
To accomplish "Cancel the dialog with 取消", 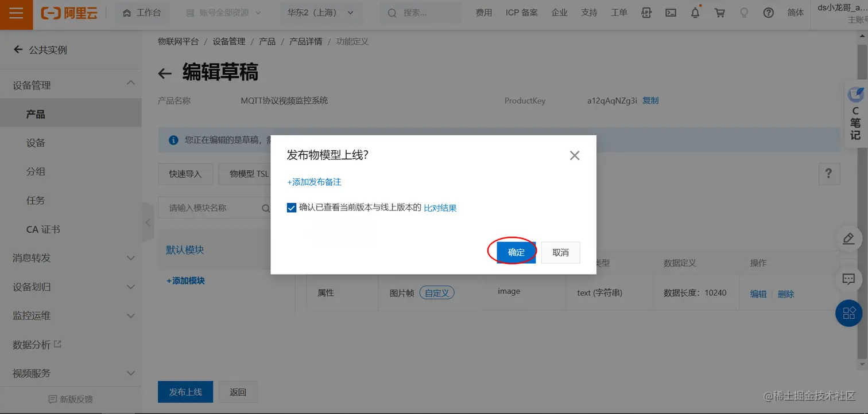I will 560,252.
